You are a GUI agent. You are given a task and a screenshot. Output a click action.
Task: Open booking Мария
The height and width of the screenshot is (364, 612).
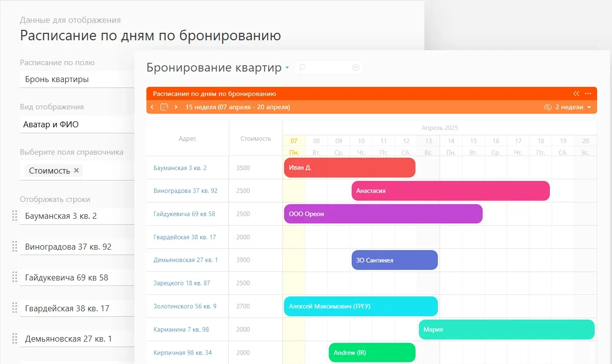[x=507, y=329]
